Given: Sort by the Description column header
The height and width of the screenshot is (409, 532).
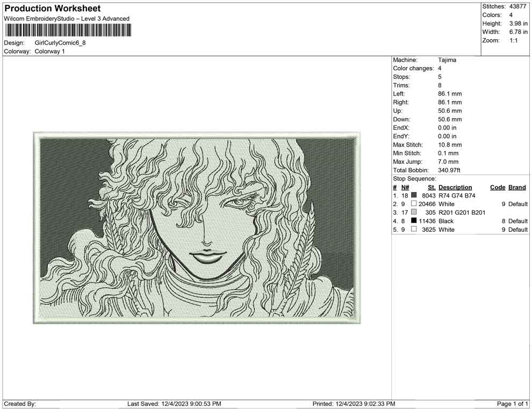Looking at the screenshot, I should point(456,187).
